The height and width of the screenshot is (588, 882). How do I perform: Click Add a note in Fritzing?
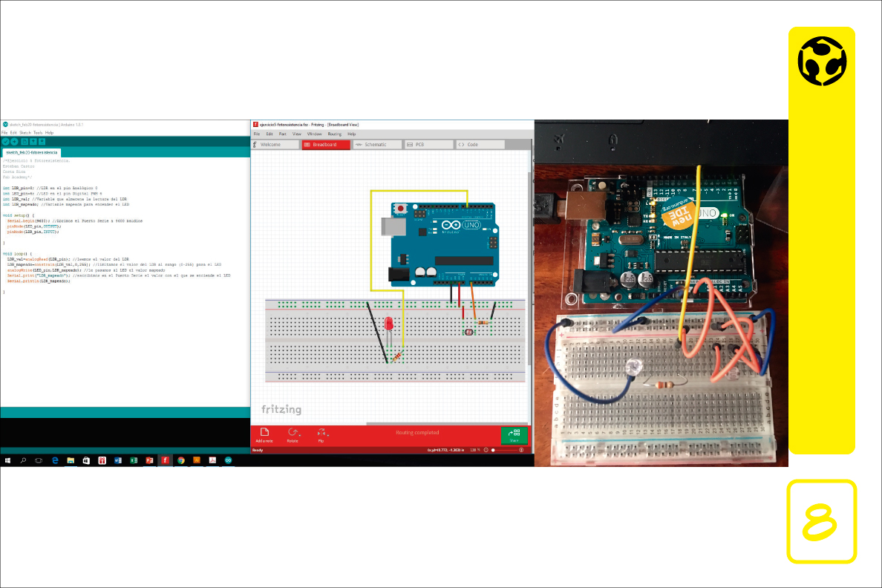pyautogui.click(x=264, y=435)
